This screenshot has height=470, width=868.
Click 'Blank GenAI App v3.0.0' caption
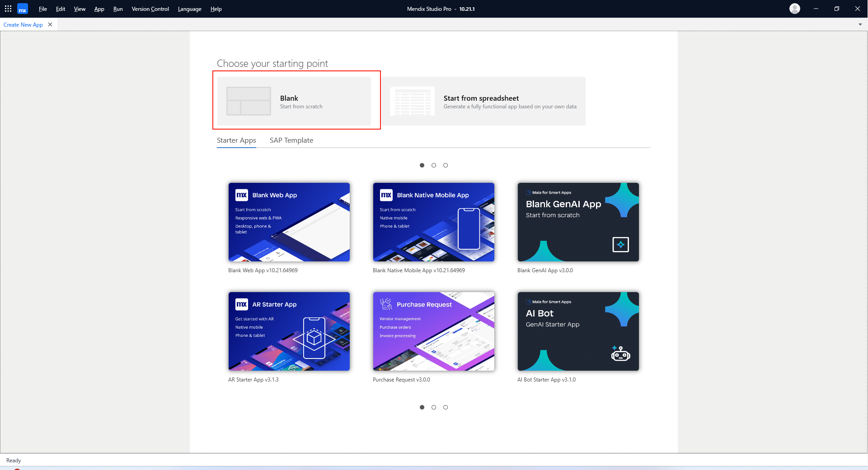point(545,270)
